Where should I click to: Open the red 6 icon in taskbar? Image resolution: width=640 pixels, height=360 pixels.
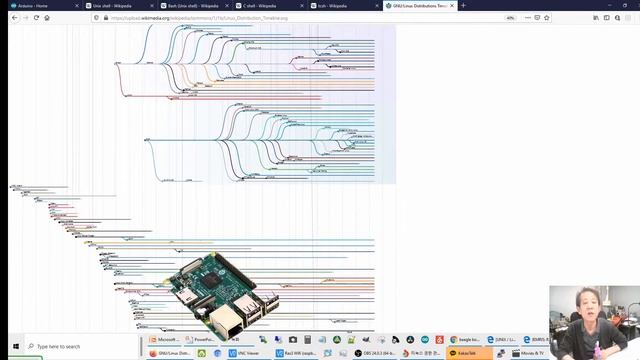click(x=440, y=340)
